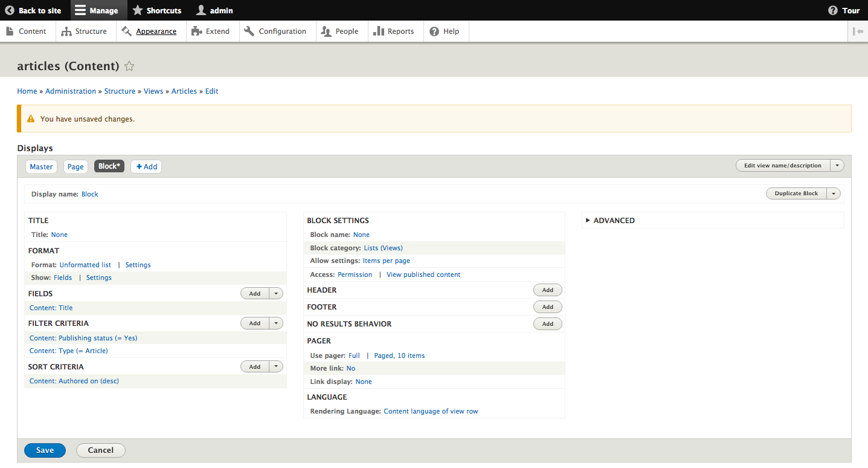868x468 pixels.
Task: Open the Reports menu
Action: coord(394,31)
